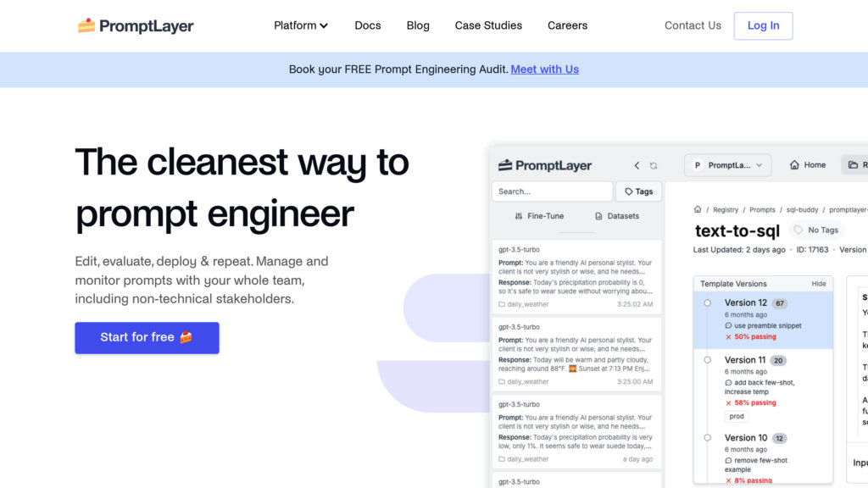Go to the Blog page
The height and width of the screenshot is (488, 868).
[x=418, y=25]
